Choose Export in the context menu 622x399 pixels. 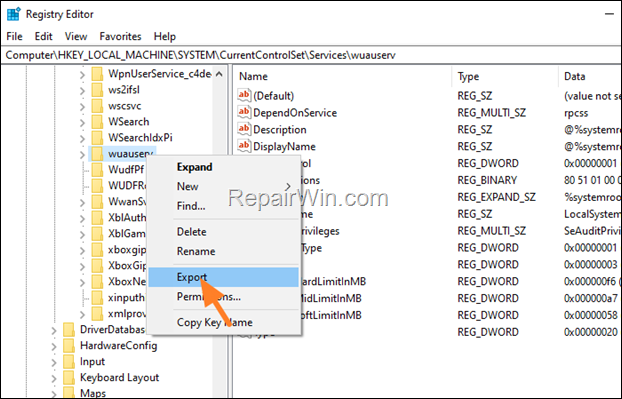coord(224,277)
